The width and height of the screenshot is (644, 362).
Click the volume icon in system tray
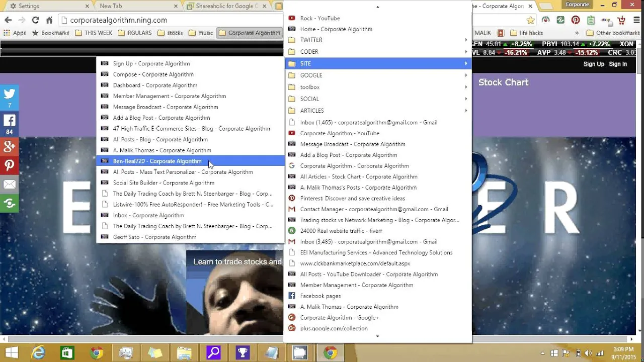pyautogui.click(x=589, y=353)
